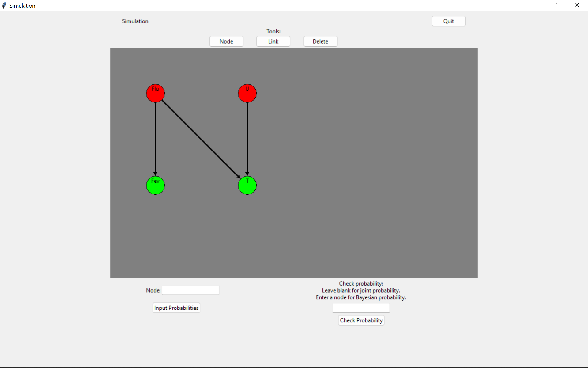Enter node name in Node field
This screenshot has width=588, height=368.
point(190,290)
